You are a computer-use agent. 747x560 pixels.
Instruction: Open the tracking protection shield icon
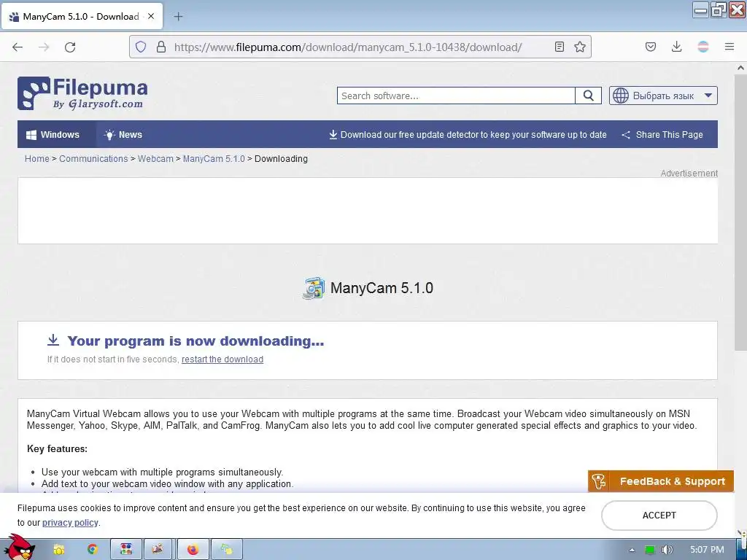pos(141,47)
